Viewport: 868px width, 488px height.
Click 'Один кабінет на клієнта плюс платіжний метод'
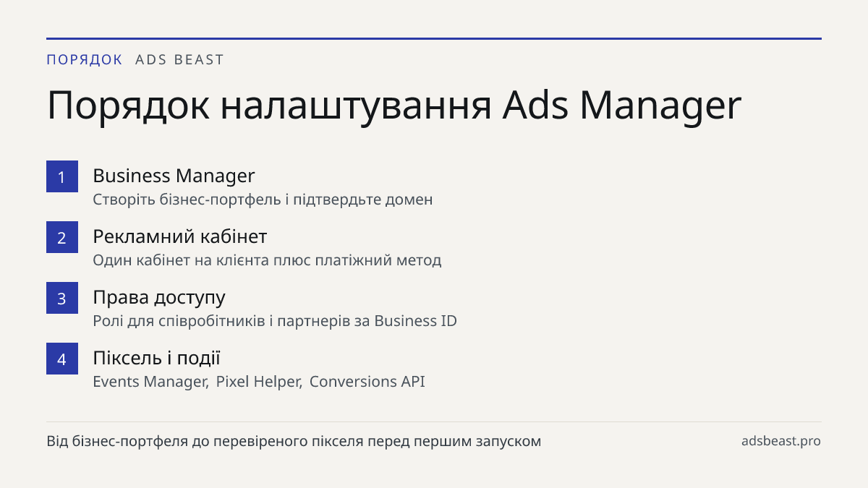point(267,260)
